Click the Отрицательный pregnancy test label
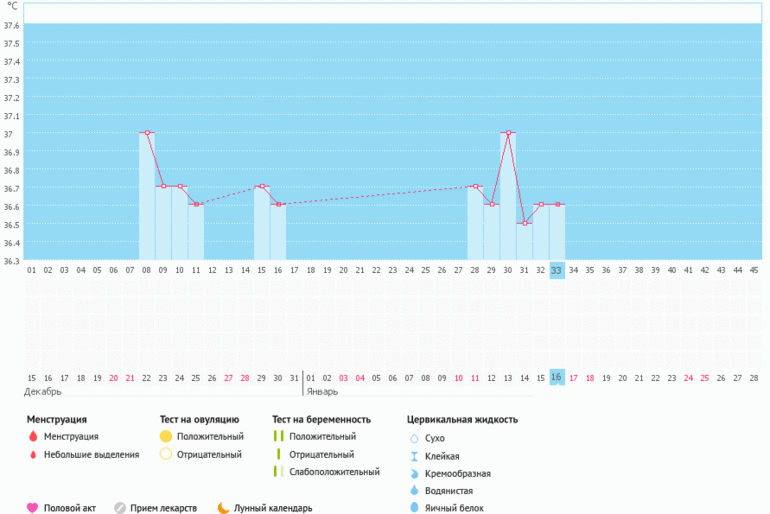This screenshot has width=770, height=514. pyautogui.click(x=316, y=454)
